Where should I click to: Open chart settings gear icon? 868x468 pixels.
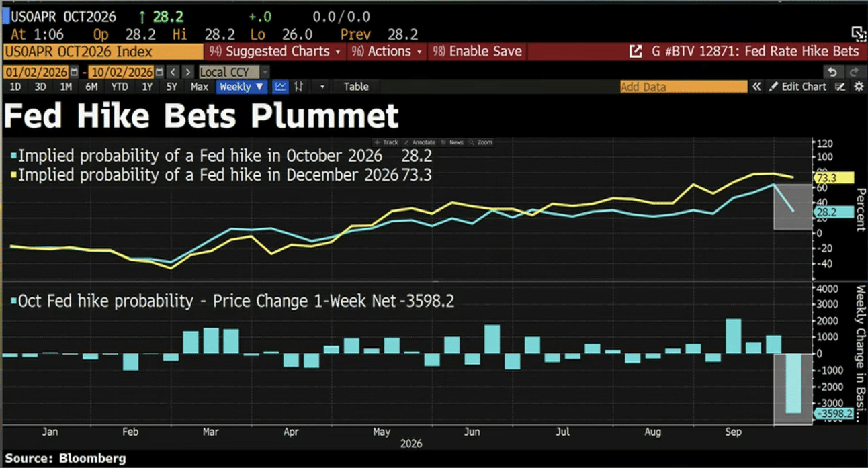858,87
